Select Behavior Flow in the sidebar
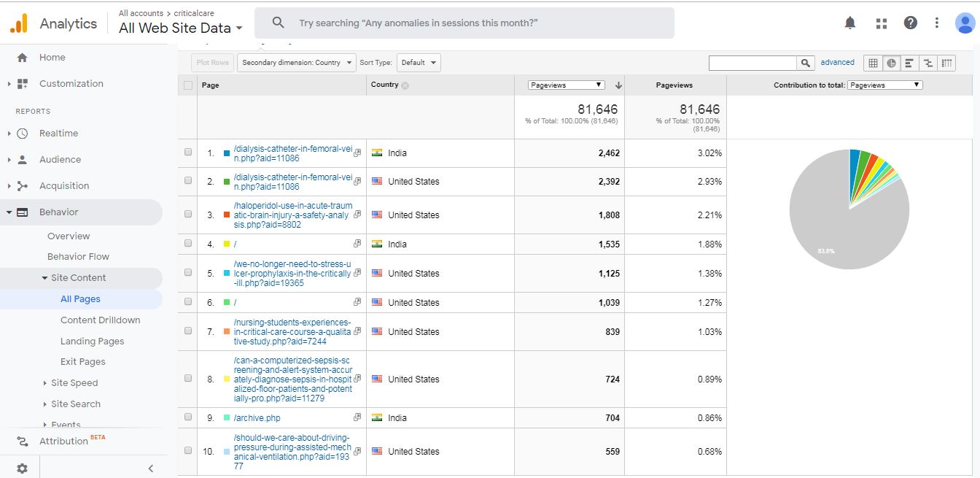 tap(78, 256)
